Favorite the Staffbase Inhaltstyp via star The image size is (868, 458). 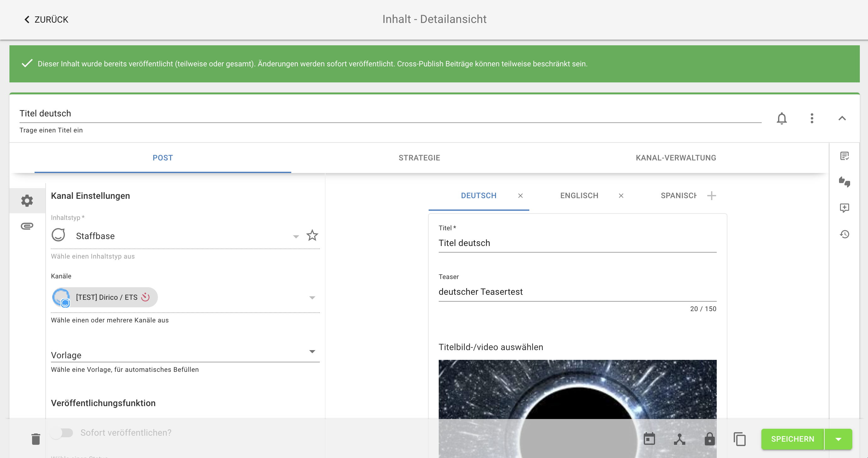[x=312, y=236]
